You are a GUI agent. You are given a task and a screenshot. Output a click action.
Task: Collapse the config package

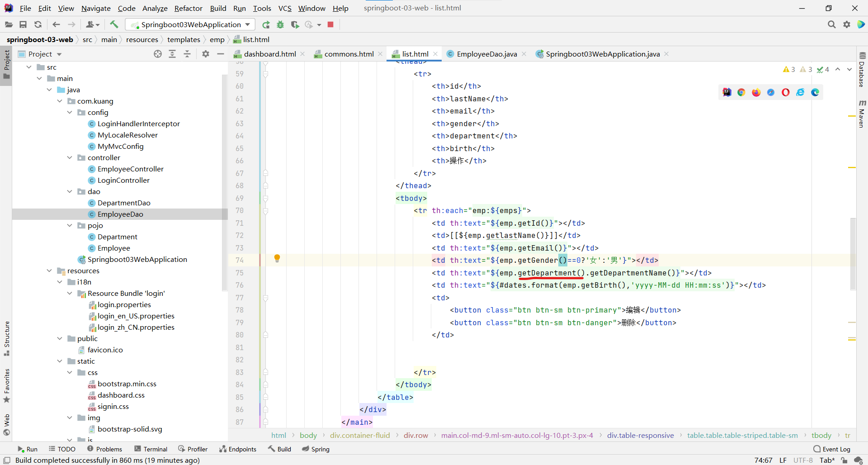(70, 112)
